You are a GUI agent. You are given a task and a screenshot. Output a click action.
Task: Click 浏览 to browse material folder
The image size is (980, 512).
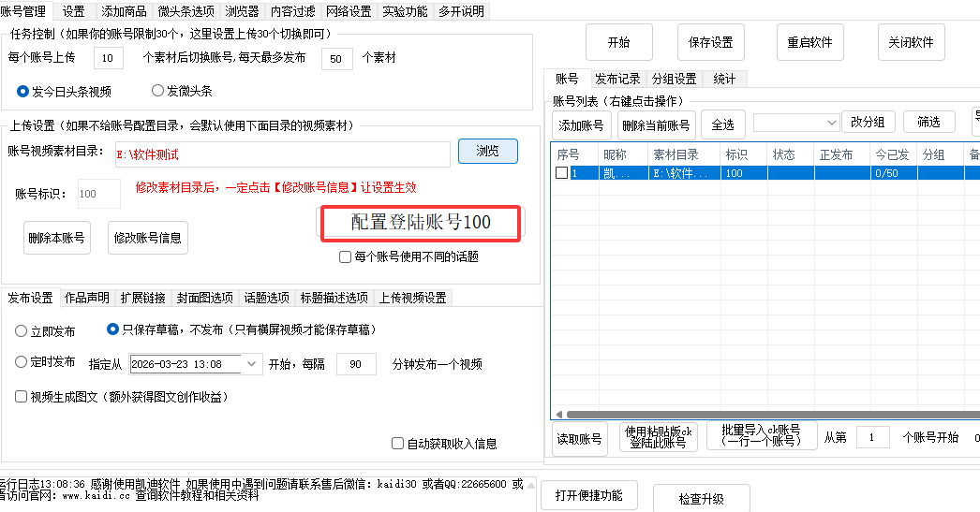(x=487, y=152)
